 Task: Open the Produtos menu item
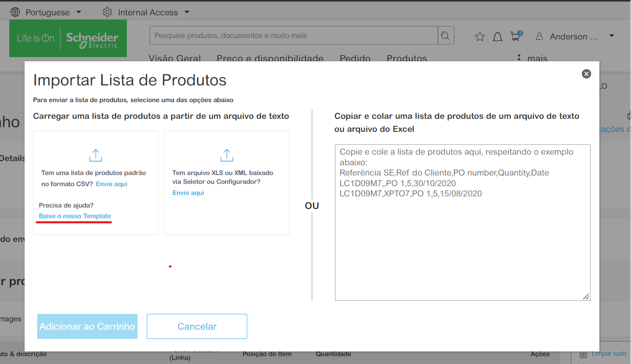tap(407, 58)
